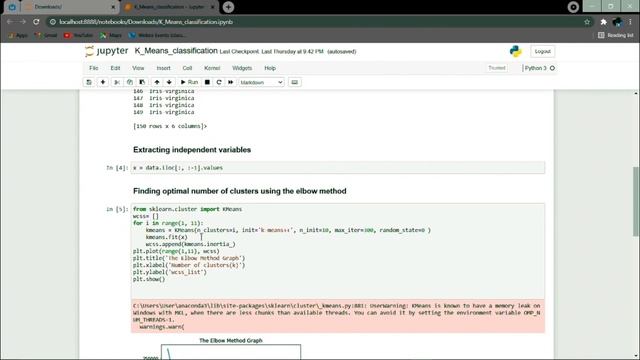Open Chrome three-dot menu

(x=631, y=22)
